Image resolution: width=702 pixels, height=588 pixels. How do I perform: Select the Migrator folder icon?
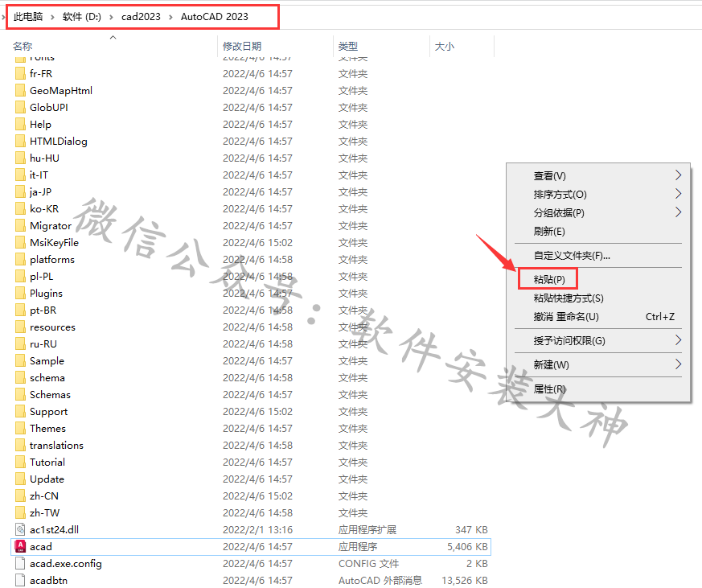(20, 226)
